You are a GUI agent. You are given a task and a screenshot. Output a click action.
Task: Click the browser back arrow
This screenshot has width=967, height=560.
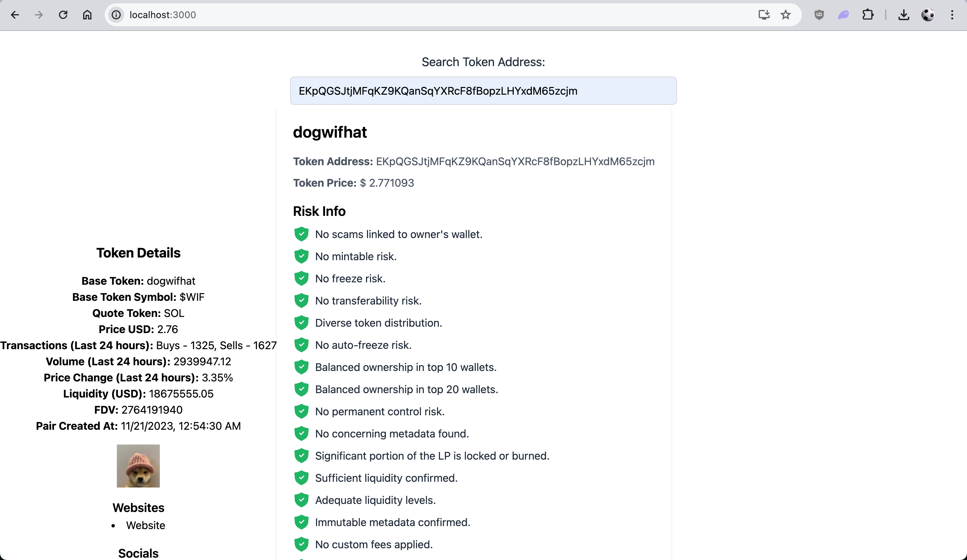point(15,15)
